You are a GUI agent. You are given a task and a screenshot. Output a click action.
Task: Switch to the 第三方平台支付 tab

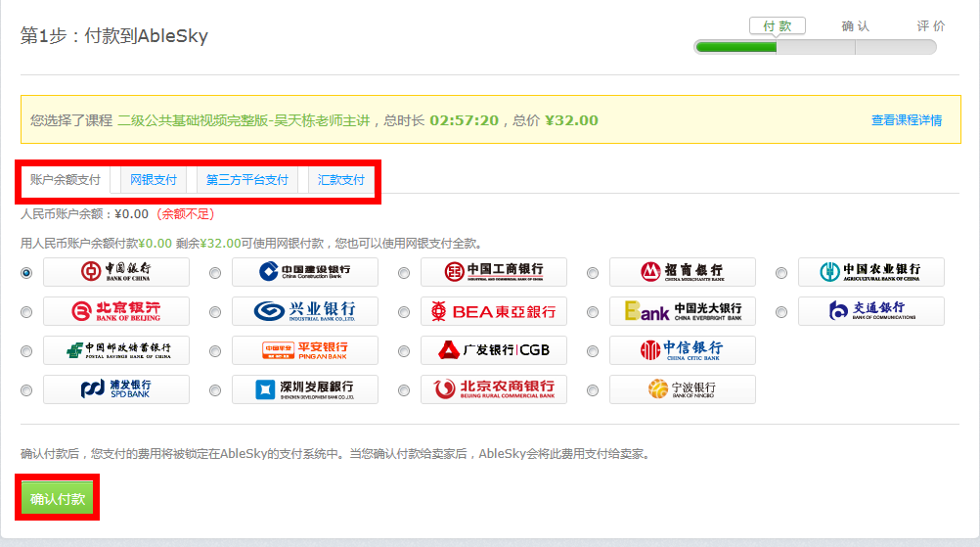coord(246,180)
